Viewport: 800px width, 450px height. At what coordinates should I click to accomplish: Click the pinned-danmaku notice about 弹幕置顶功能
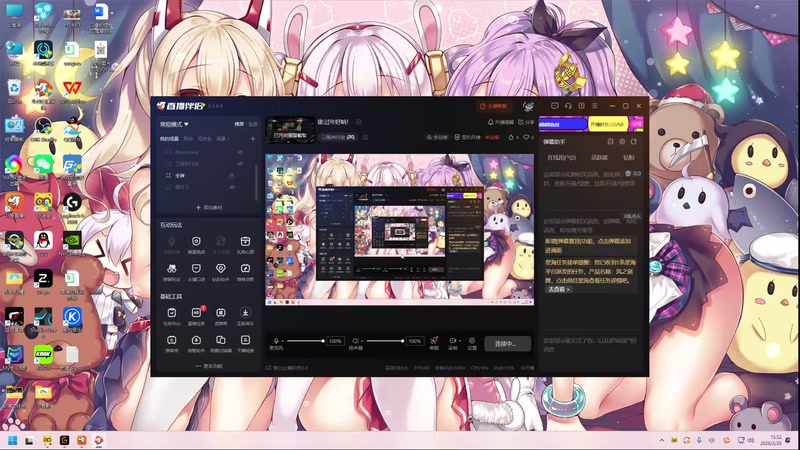click(588, 245)
